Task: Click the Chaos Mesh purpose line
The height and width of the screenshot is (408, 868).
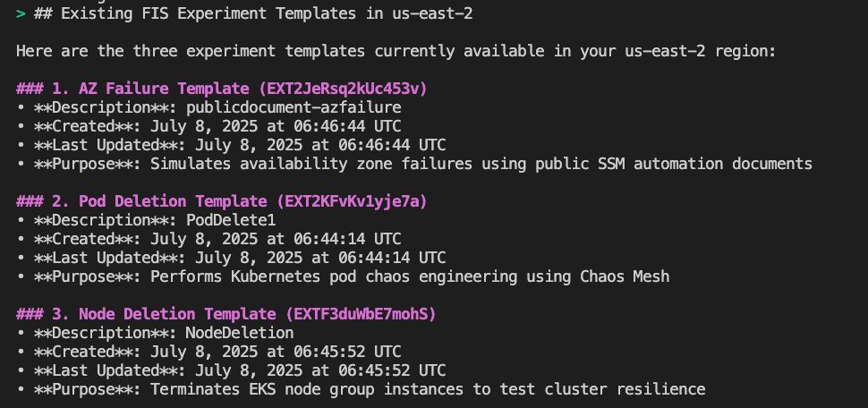Action: pyautogui.click(x=343, y=276)
